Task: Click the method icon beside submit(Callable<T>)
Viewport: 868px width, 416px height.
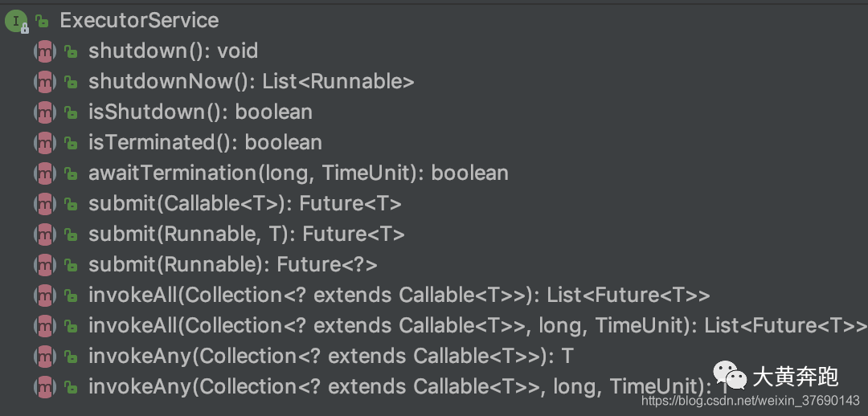Action: 45,204
